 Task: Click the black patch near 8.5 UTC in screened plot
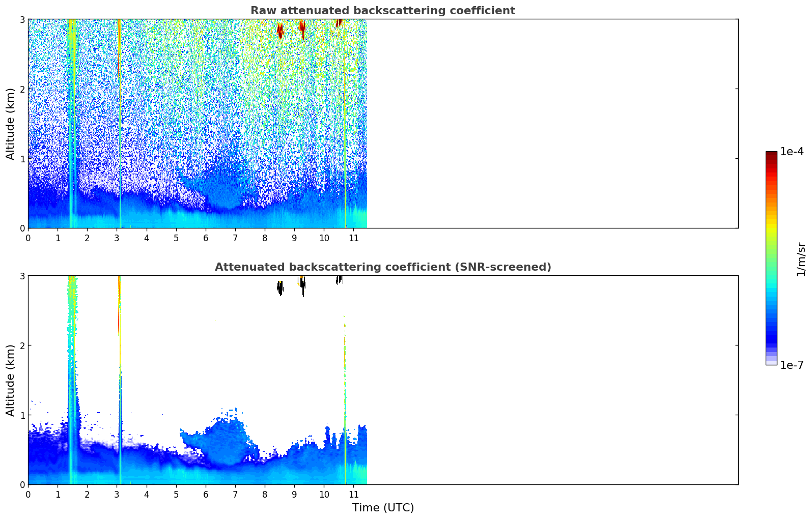point(280,289)
